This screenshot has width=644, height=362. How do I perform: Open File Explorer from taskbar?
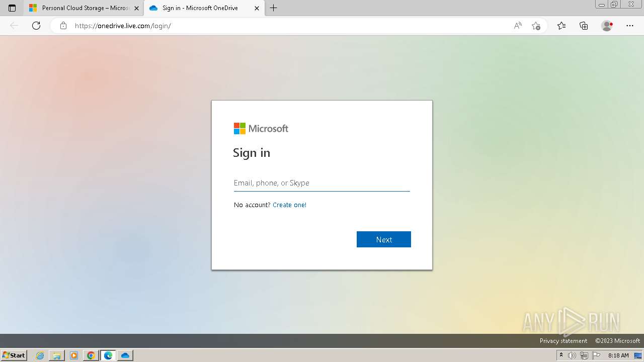pos(57,355)
